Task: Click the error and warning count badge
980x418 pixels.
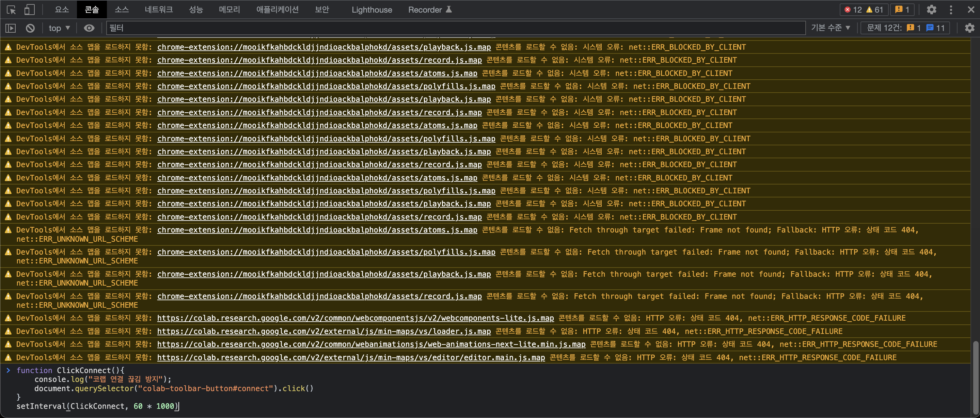Action: point(864,10)
